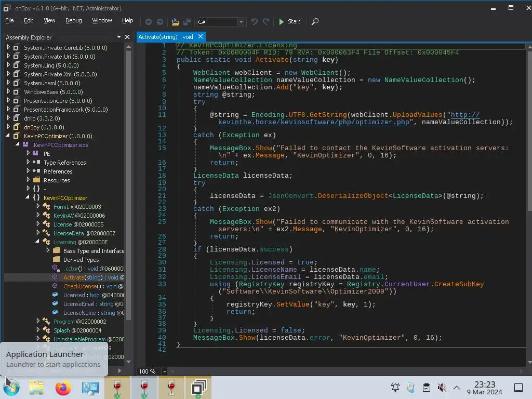Click the Navigate Forward arrow icon

pyautogui.click(x=160, y=22)
